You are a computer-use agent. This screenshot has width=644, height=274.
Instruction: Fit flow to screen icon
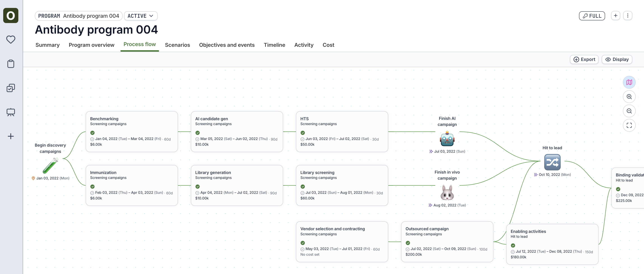coord(629,125)
